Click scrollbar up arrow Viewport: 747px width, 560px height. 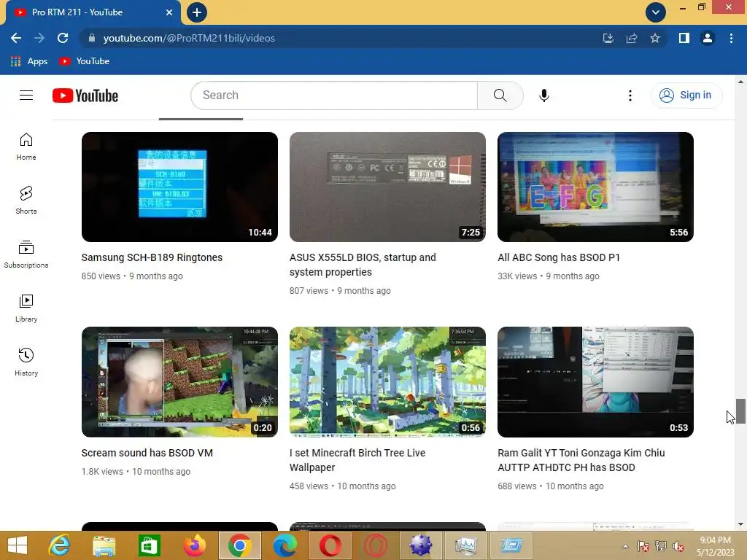740,82
